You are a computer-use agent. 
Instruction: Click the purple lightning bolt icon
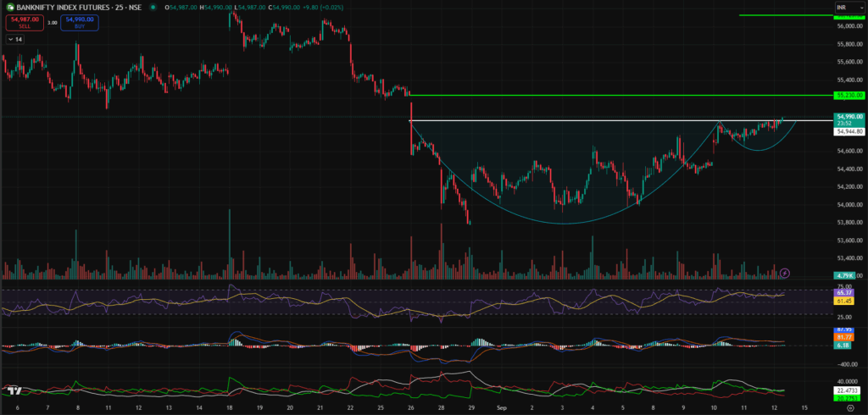784,273
